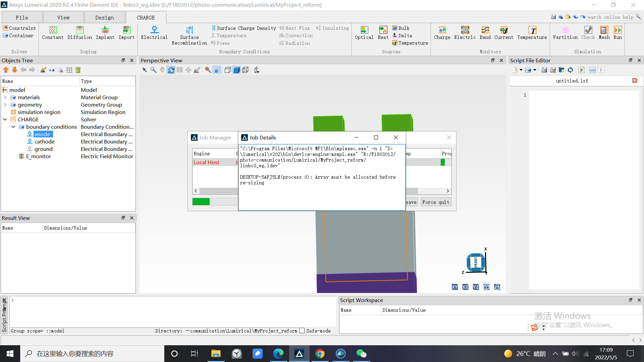Switch to XZ view
Image resolution: width=644 pixels, height=362 pixels.
(x=465, y=287)
